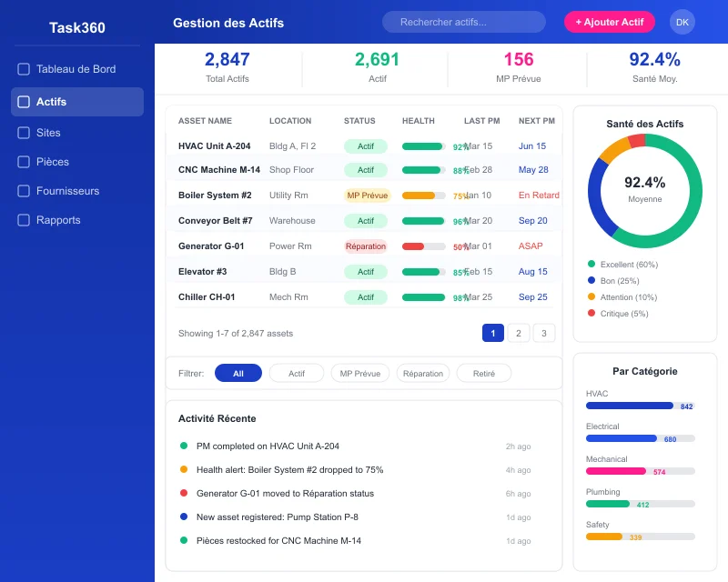Select the All filter tab
The width and height of the screenshot is (728, 582).
238,373
